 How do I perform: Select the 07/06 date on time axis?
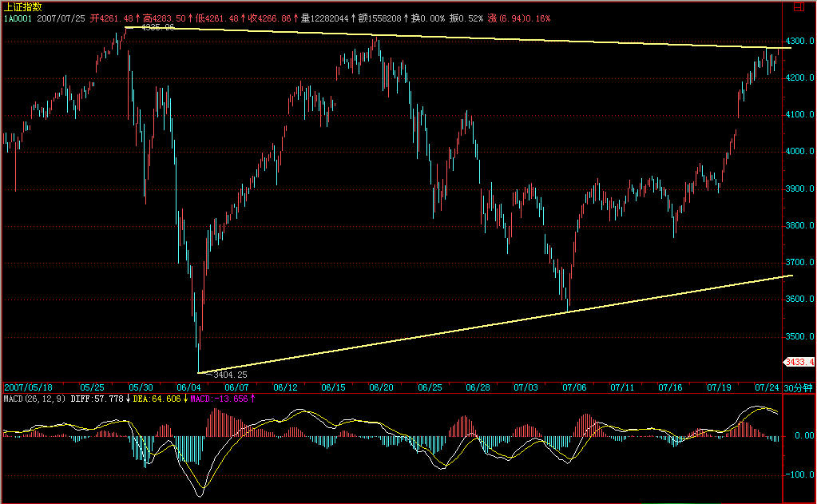coord(575,387)
